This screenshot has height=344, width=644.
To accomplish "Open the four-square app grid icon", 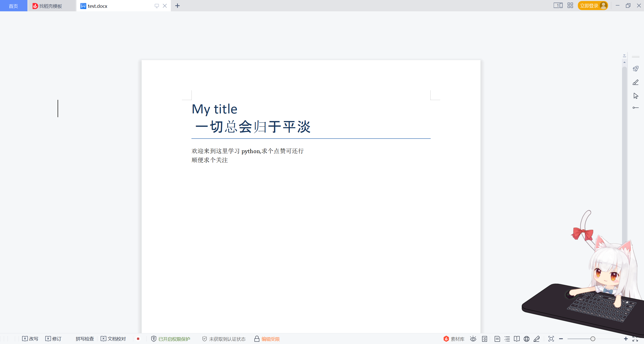I will click(x=570, y=5).
